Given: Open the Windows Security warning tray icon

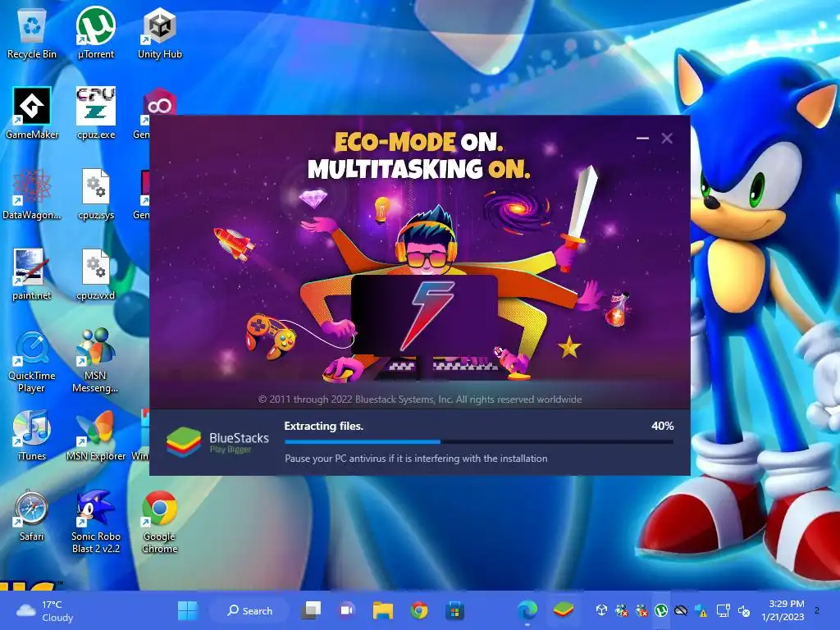Looking at the screenshot, I should coord(701,610).
